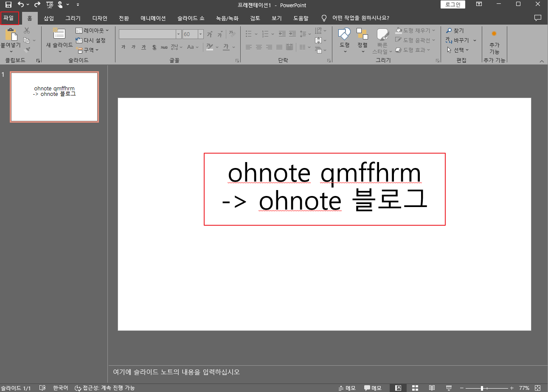Click the text highlight color button
This screenshot has width=548, height=392.
[x=209, y=47]
